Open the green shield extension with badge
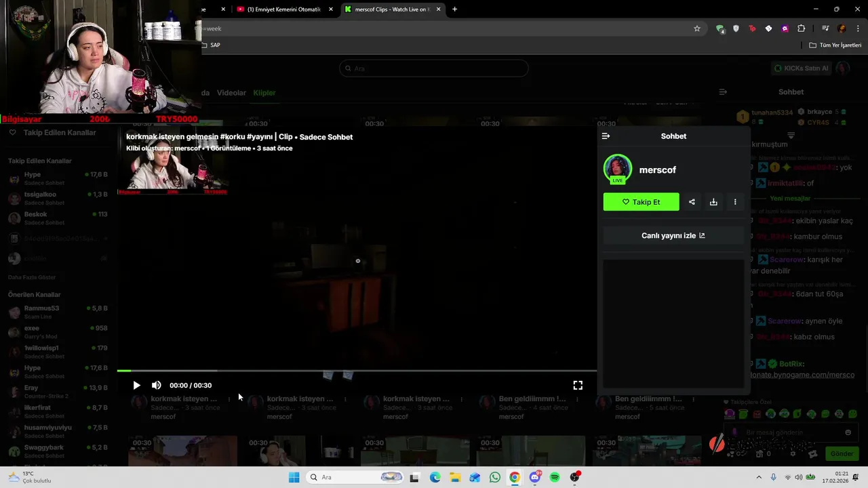 coord(720,28)
